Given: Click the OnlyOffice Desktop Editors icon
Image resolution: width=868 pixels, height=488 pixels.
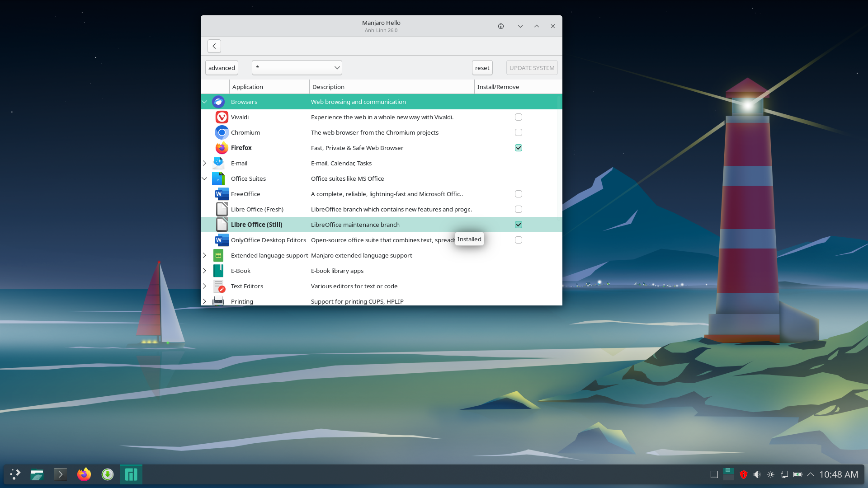Looking at the screenshot, I should pos(222,240).
